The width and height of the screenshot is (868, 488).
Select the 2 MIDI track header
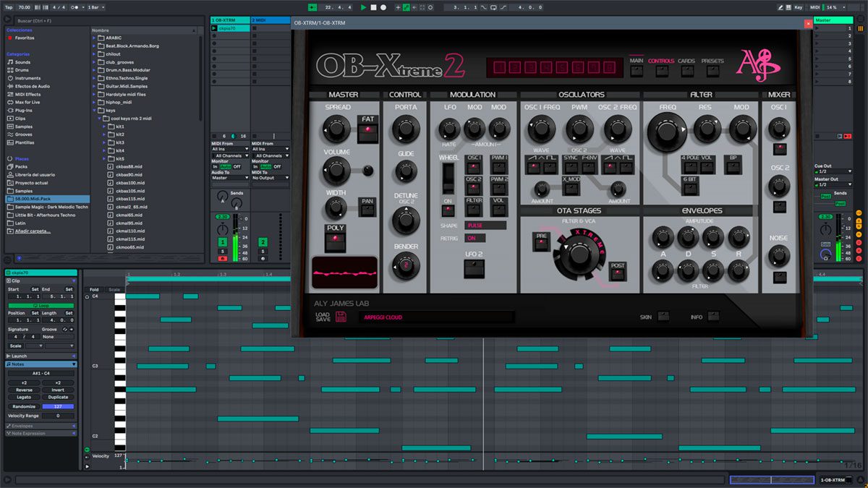[x=269, y=20]
